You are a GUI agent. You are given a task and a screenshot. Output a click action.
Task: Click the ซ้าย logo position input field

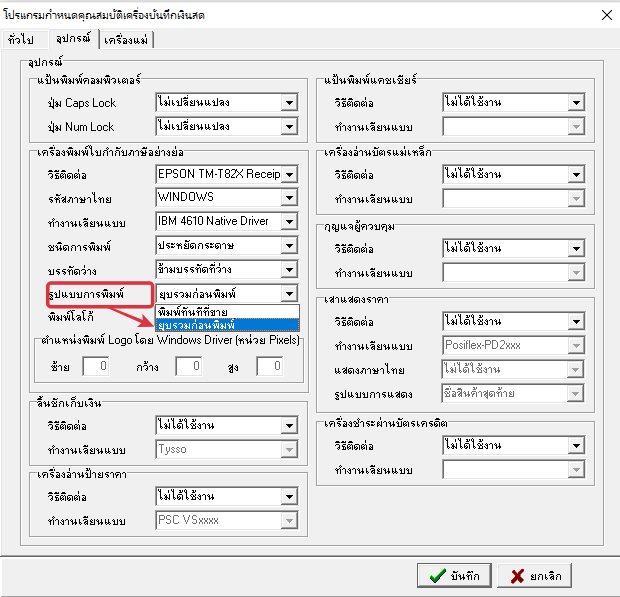pos(95,367)
